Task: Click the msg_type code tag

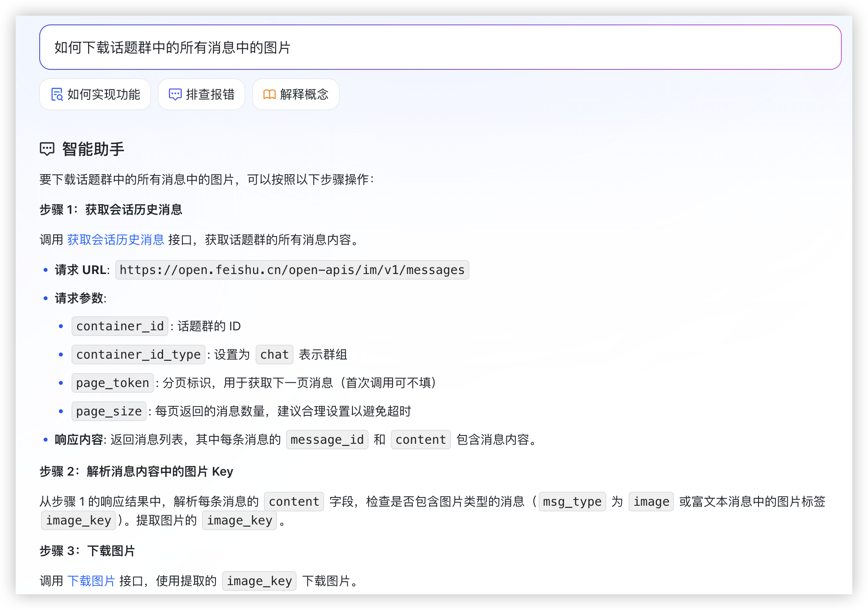Action: (572, 501)
